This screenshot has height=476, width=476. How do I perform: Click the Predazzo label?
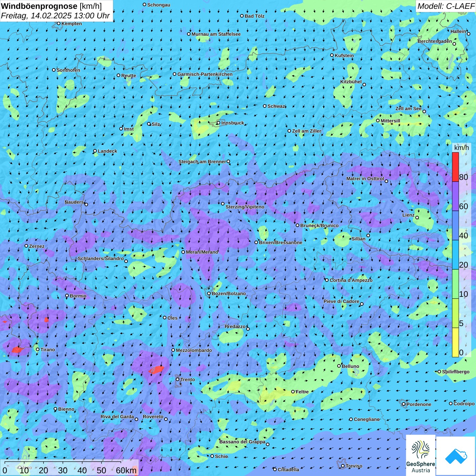point(235,326)
